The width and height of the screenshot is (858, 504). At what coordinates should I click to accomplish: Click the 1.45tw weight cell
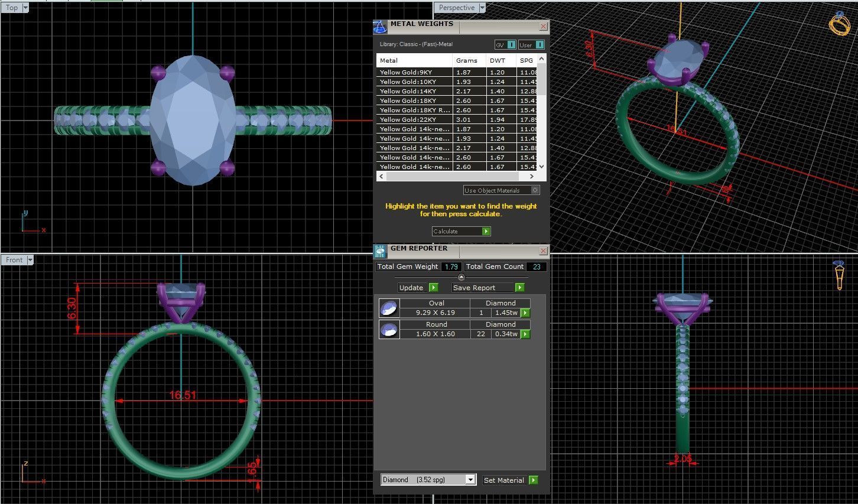(x=506, y=313)
